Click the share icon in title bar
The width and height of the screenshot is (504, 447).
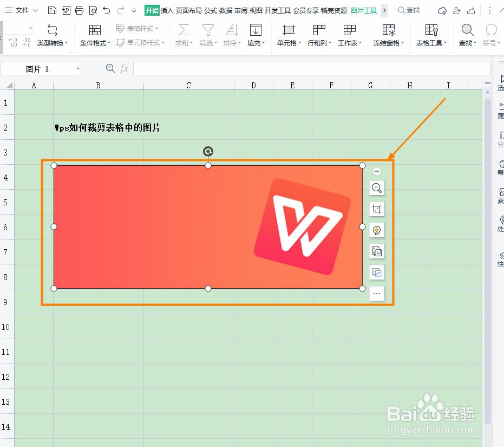[x=471, y=11]
